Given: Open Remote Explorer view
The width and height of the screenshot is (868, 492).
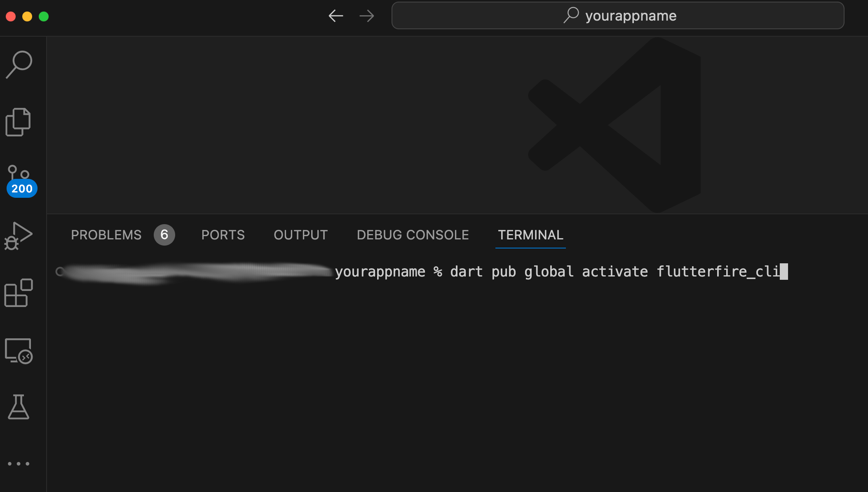Looking at the screenshot, I should 19,351.
